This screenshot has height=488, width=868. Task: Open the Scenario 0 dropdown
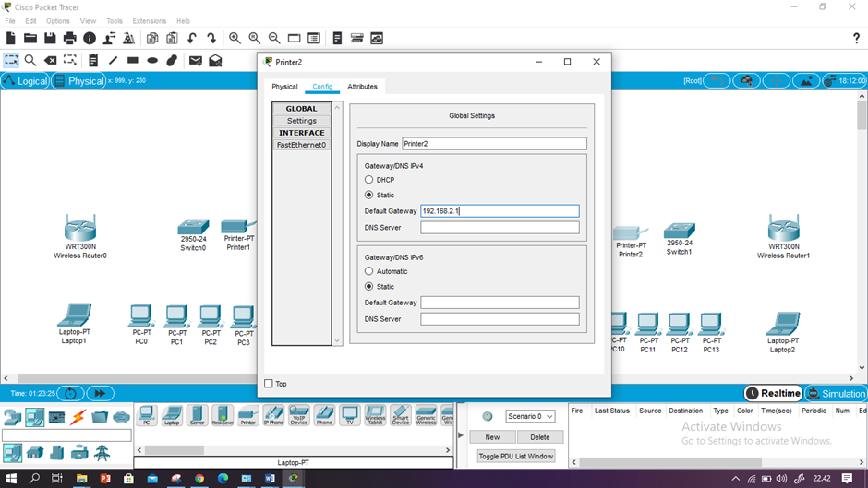pyautogui.click(x=530, y=416)
